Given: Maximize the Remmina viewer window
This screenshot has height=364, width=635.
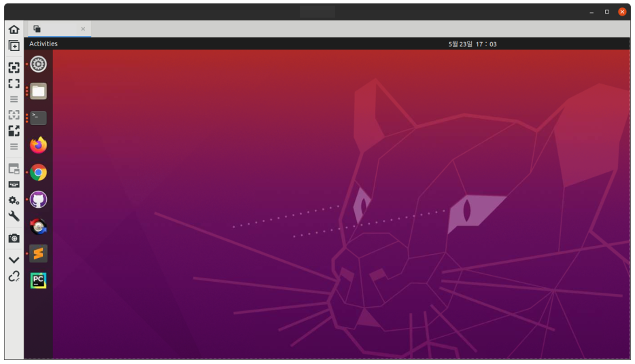Looking at the screenshot, I should point(606,12).
